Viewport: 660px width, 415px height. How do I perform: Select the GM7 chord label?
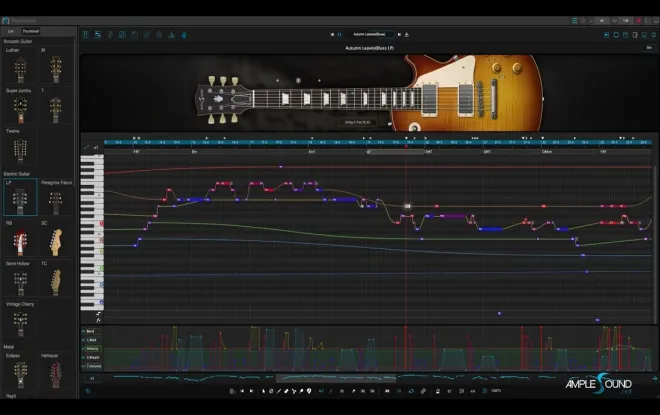[487, 152]
